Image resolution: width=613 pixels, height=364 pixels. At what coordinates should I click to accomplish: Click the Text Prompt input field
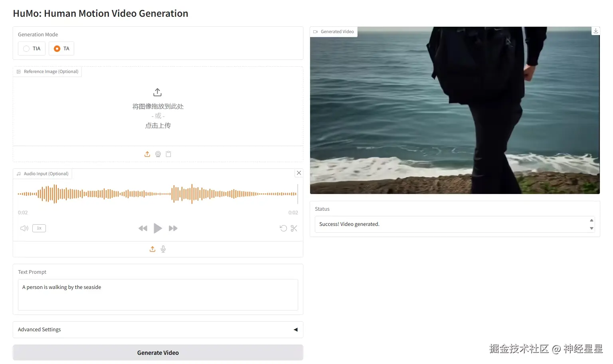tap(158, 295)
